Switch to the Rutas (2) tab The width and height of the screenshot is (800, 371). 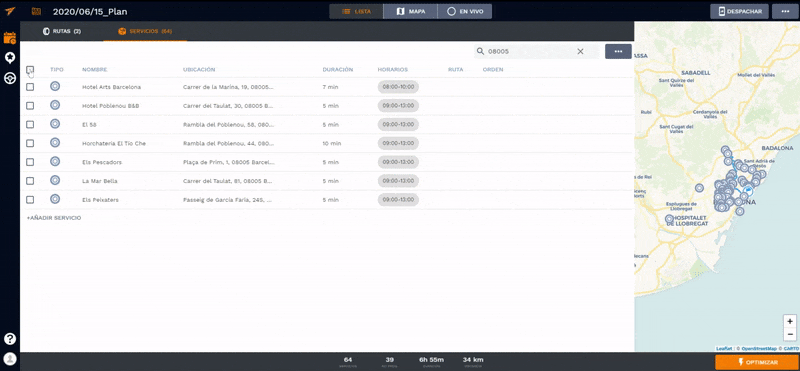62,31
